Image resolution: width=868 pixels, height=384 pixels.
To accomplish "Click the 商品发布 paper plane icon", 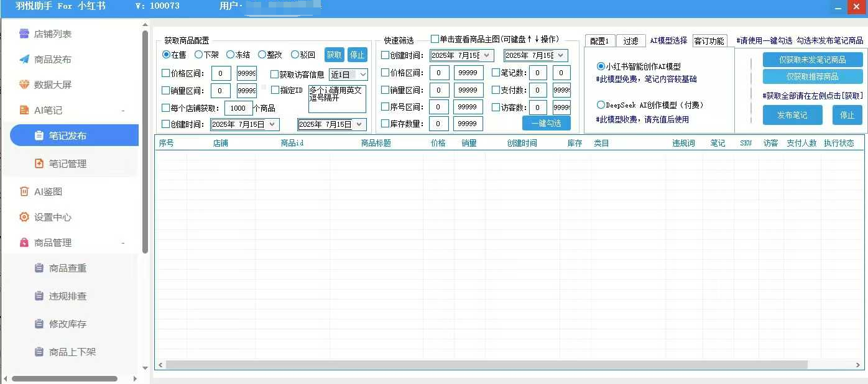I will point(24,60).
